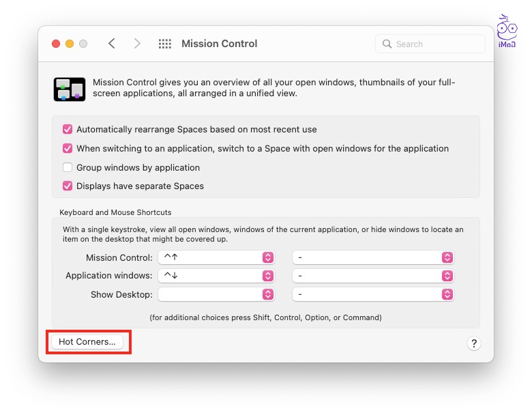Click the back navigation arrow
The image size is (532, 413).
pyautogui.click(x=112, y=44)
